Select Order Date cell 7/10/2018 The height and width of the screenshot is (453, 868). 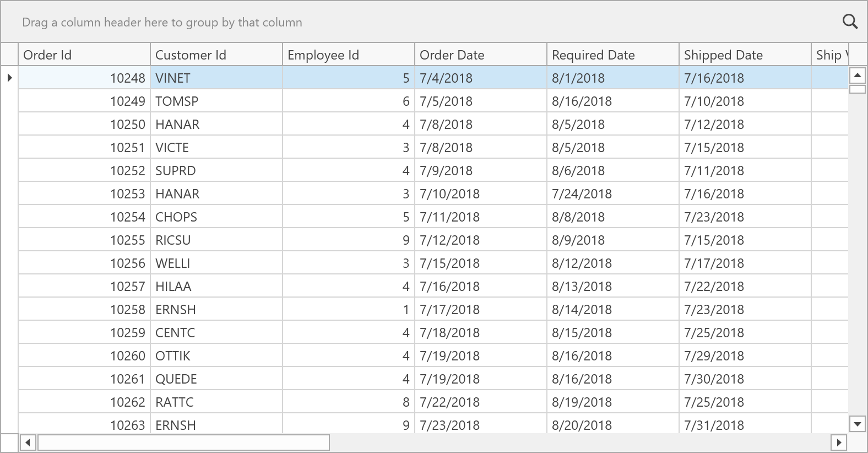pos(481,193)
